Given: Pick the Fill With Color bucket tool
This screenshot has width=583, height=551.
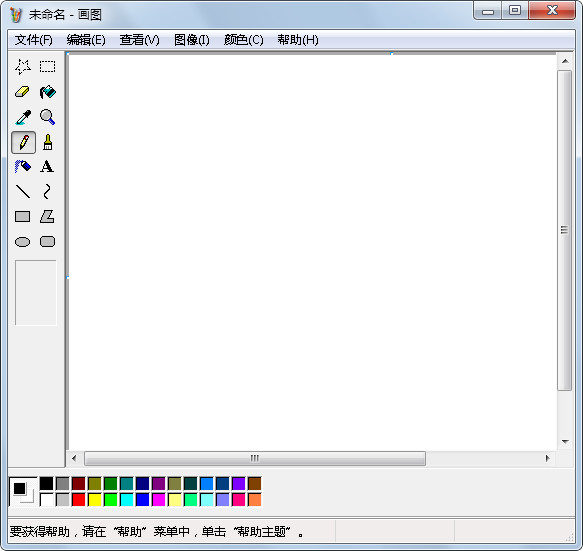Looking at the screenshot, I should 48,92.
